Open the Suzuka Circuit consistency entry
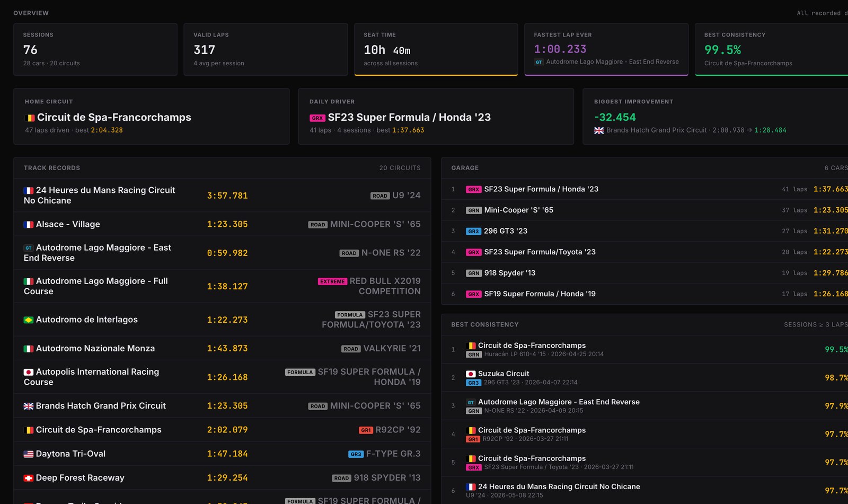The height and width of the screenshot is (504, 848). pos(644,378)
